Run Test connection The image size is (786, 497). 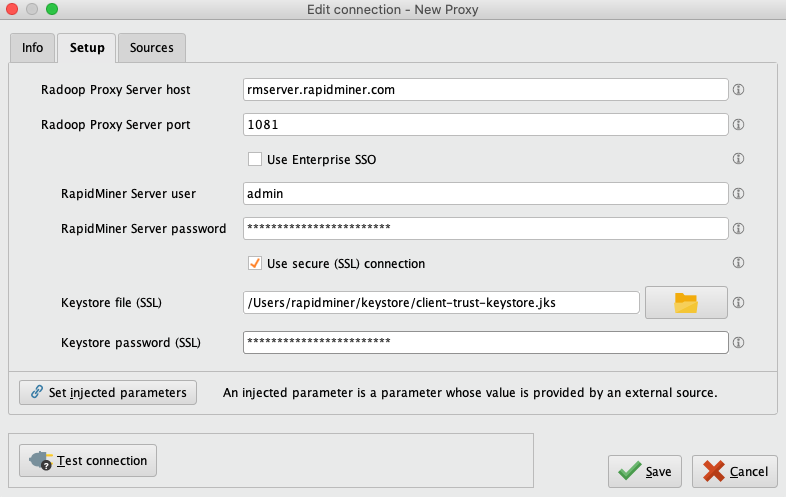pos(88,461)
